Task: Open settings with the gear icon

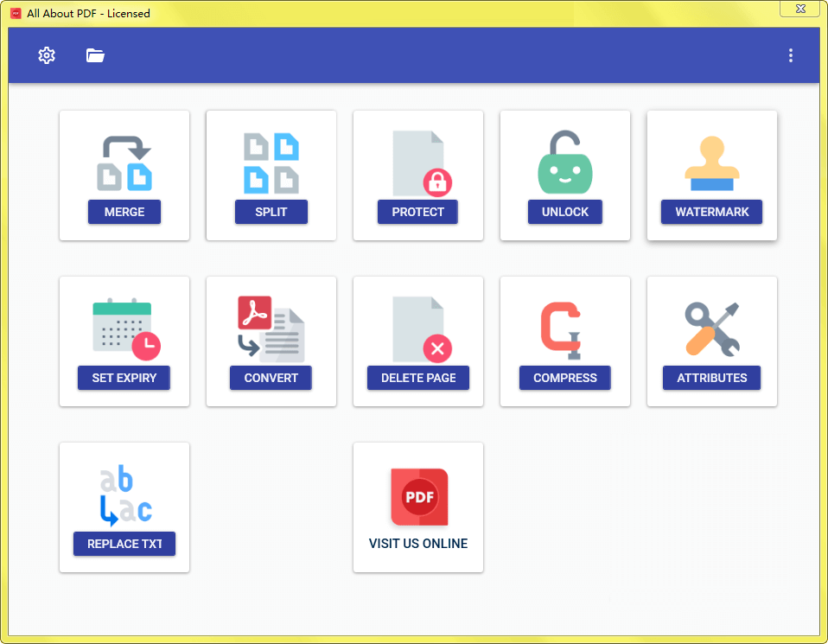Action: pyautogui.click(x=47, y=55)
